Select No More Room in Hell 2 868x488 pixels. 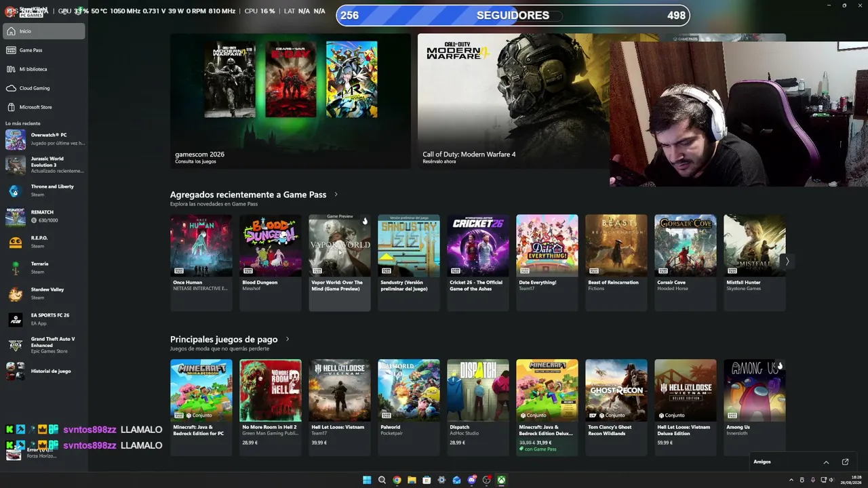pyautogui.click(x=271, y=407)
